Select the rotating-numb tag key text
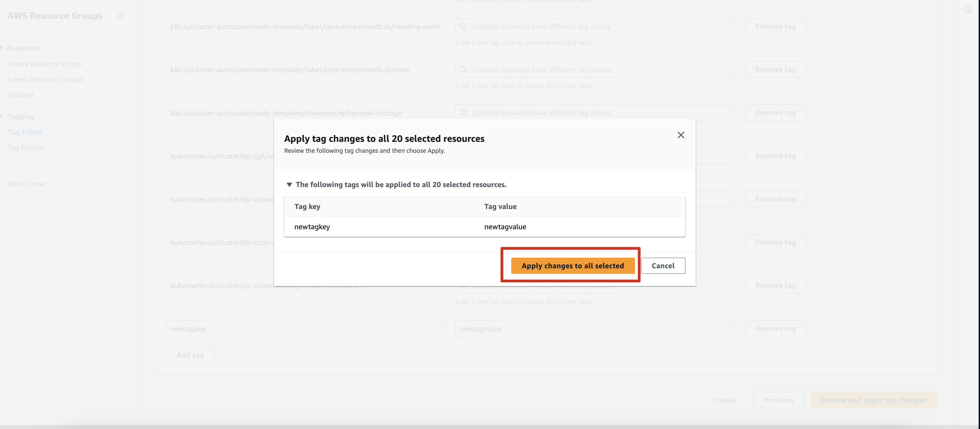Screen dimensions: 980x429 [x=305, y=27]
